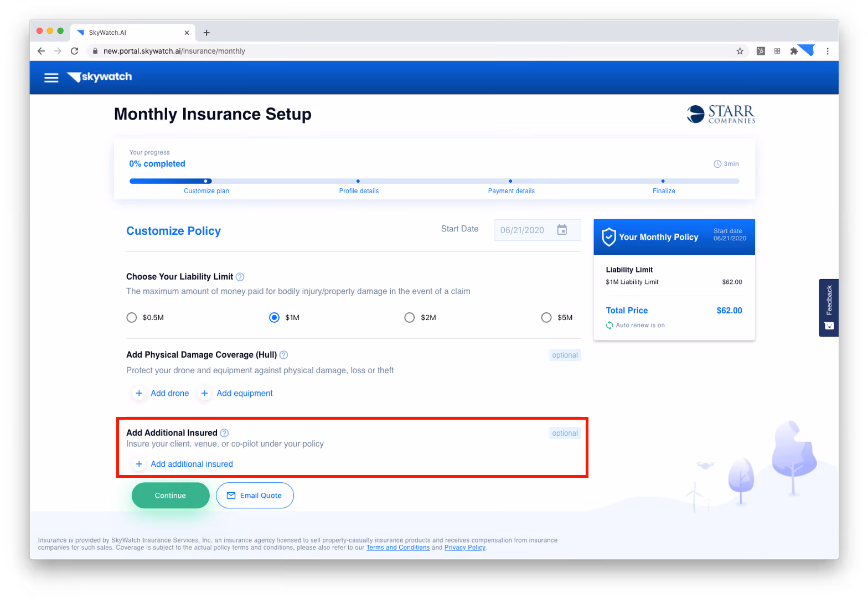Click the progress bar at Finalize dot
This screenshot has height=598, width=868.
[663, 181]
